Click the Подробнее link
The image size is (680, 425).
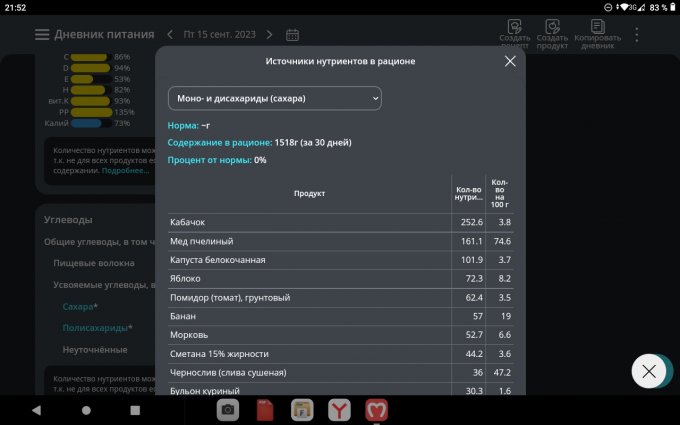125,171
